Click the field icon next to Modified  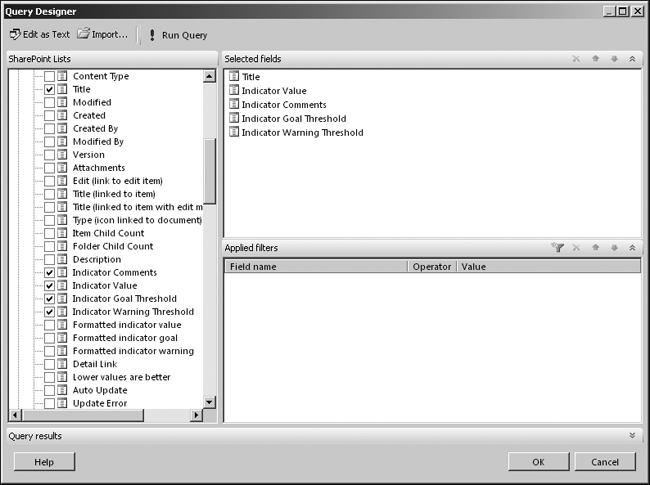click(x=62, y=102)
